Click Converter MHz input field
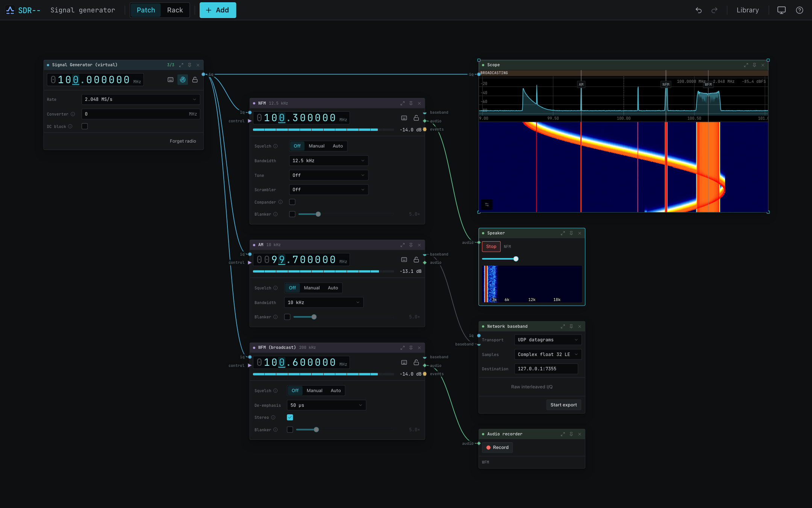Screen dimensions: 812x508 (x=141, y=114)
